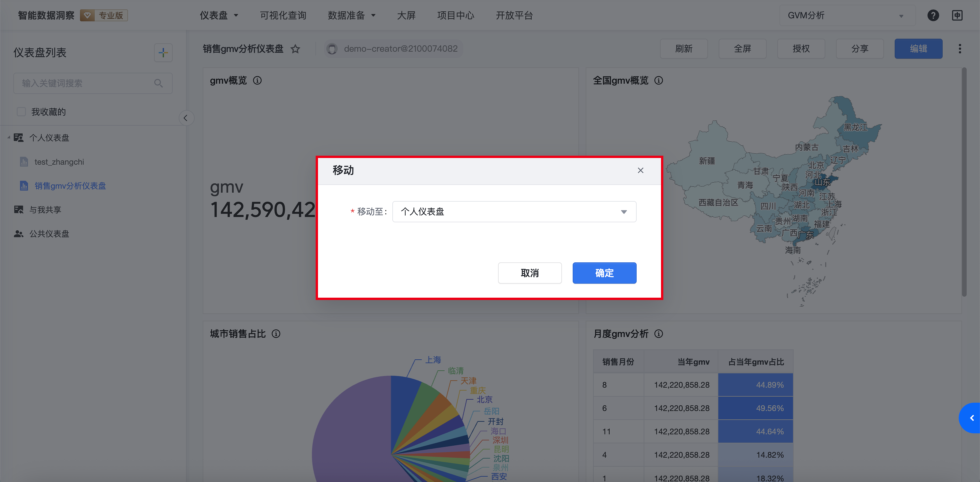This screenshot has height=482, width=980.
Task: Click the info icon next to gmv概览
Action: (x=258, y=81)
